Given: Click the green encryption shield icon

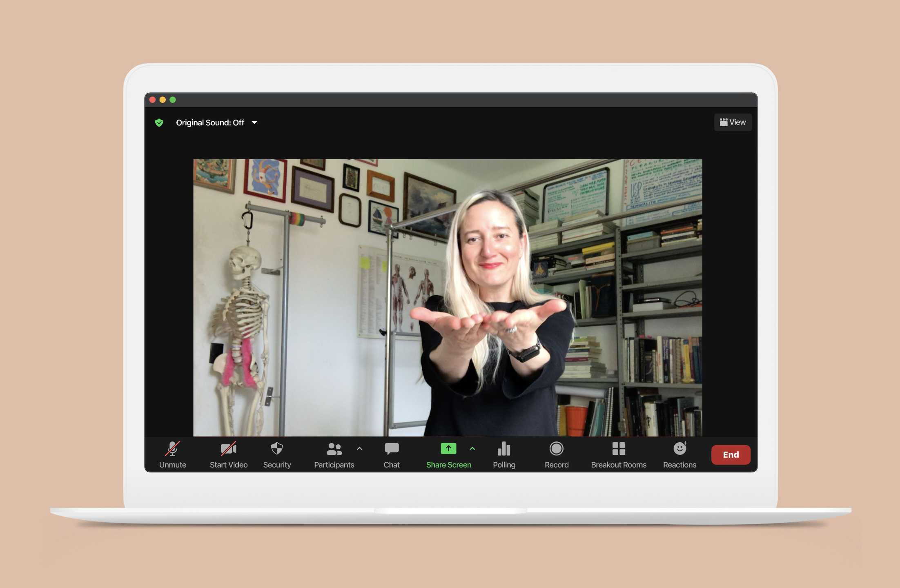Looking at the screenshot, I should click(159, 122).
